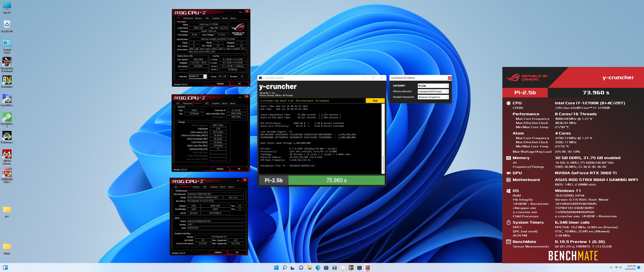Open Control Panel desktop shortcut
Screen dimensions: 644x272
(7, 46)
